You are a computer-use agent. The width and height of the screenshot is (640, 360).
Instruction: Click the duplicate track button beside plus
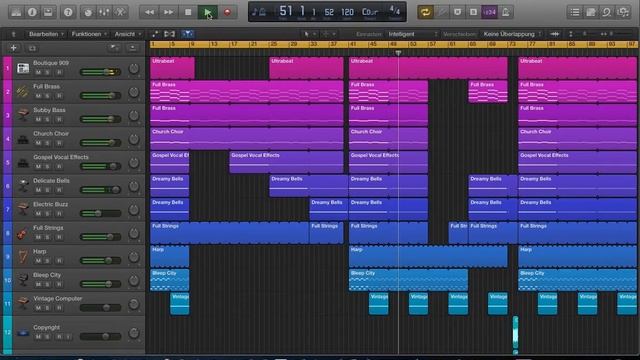point(32,49)
